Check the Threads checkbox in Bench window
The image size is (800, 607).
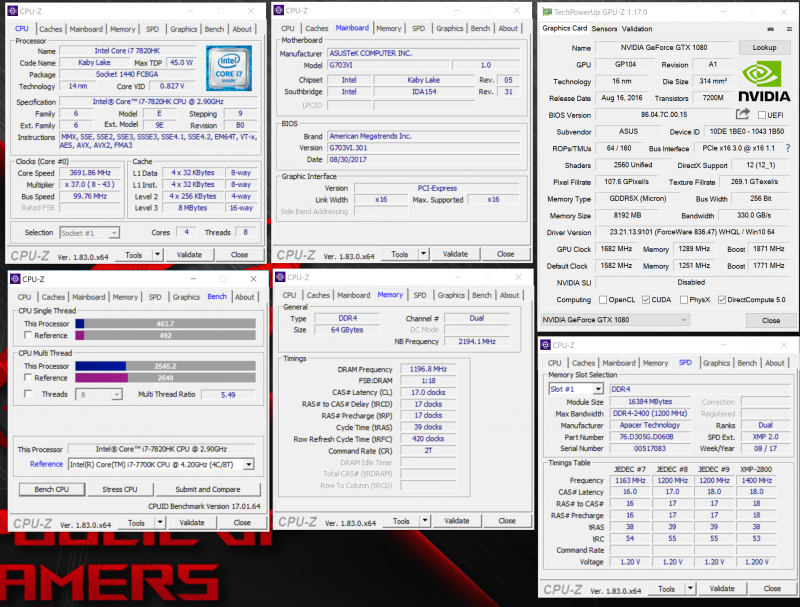point(28,394)
